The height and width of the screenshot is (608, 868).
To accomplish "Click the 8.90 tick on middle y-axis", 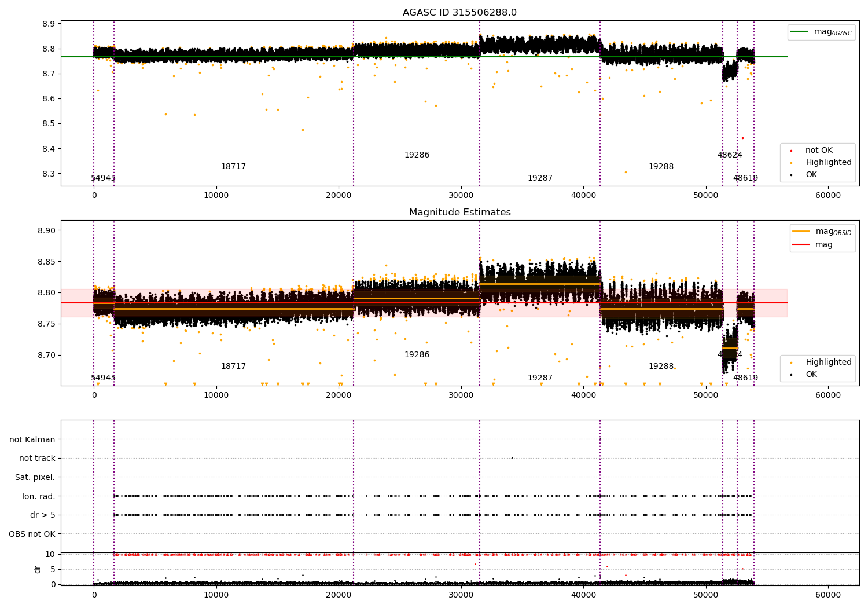I will (46, 230).
